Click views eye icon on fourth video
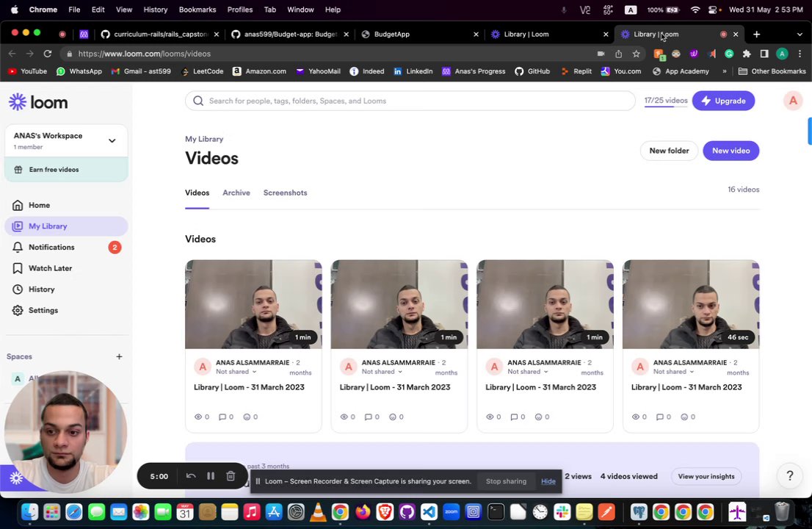This screenshot has width=812, height=529. (x=635, y=417)
